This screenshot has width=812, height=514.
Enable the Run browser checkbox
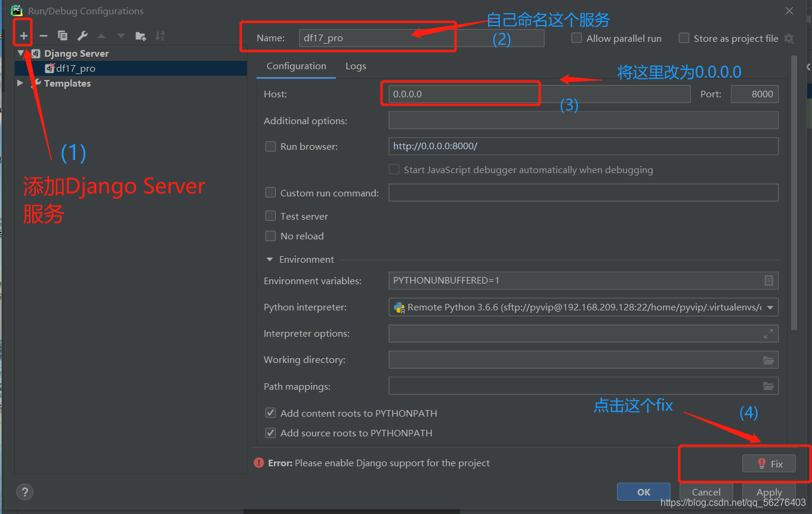pos(270,146)
